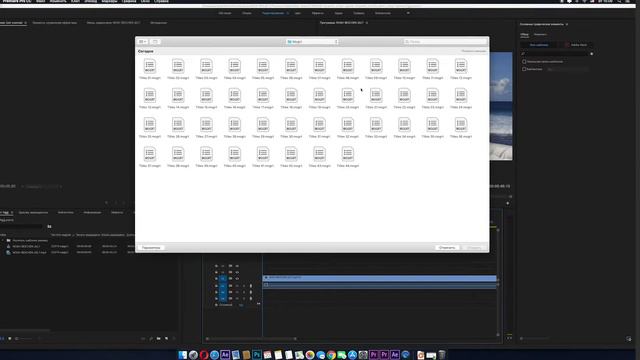This screenshot has width=640, height=360.
Task: Click the Открыть open button
Action: 474,248
